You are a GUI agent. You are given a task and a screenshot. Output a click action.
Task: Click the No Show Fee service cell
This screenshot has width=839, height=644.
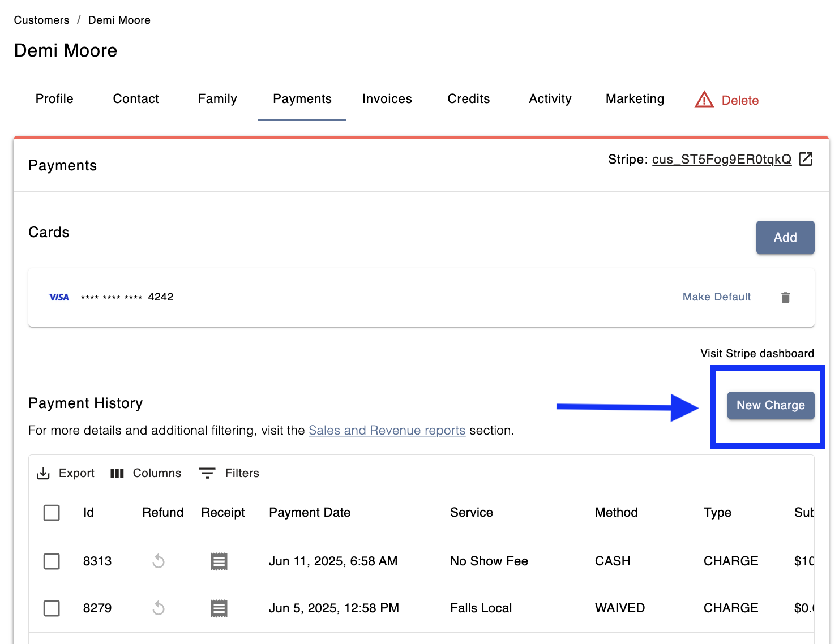pyautogui.click(x=489, y=561)
